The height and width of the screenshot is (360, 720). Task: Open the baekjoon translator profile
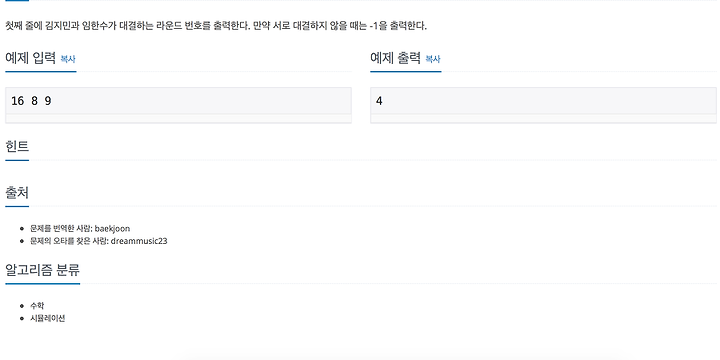click(112, 228)
